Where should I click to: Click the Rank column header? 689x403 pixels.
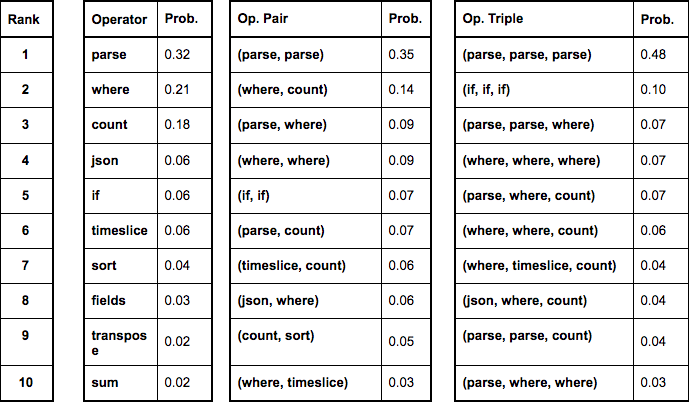click(26, 19)
